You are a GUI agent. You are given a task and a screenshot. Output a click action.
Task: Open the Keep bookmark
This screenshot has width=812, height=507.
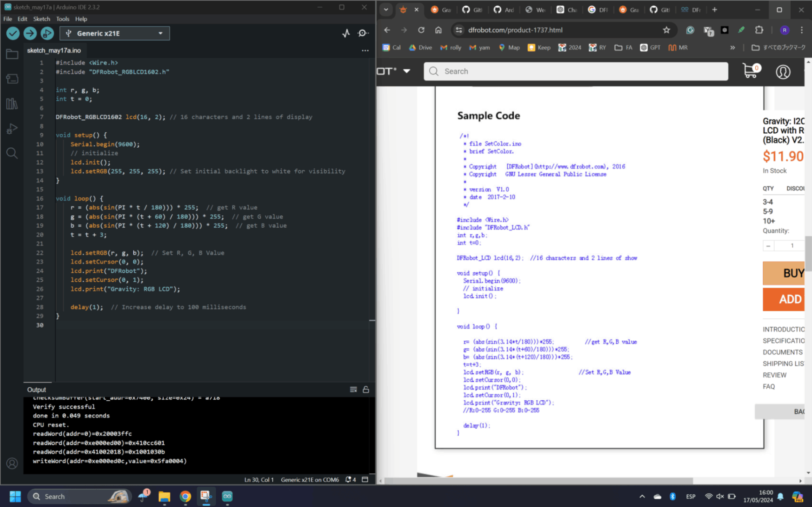click(x=539, y=48)
